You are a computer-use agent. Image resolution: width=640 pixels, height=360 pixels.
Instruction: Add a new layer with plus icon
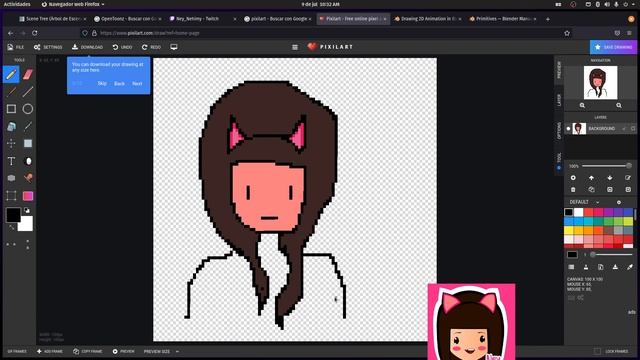coord(573,178)
